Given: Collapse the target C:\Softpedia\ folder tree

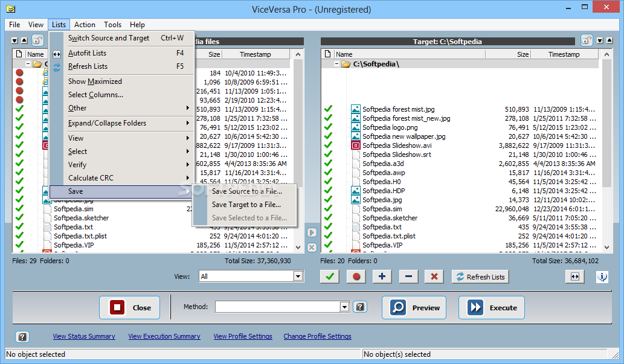Looking at the screenshot, I should tap(336, 64).
